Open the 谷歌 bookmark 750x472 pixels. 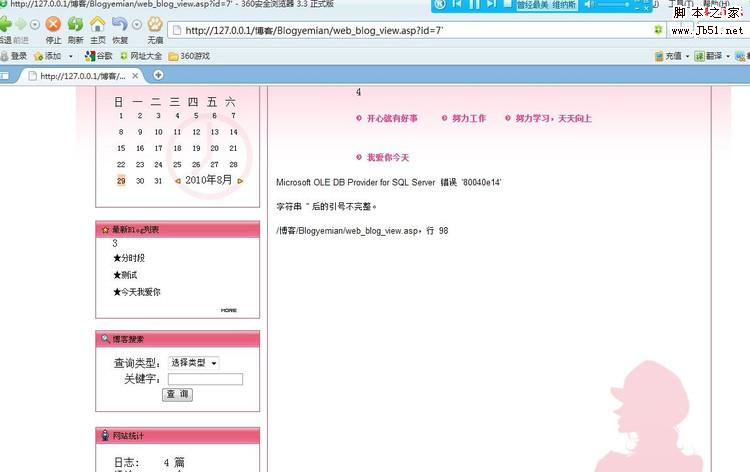pos(99,56)
